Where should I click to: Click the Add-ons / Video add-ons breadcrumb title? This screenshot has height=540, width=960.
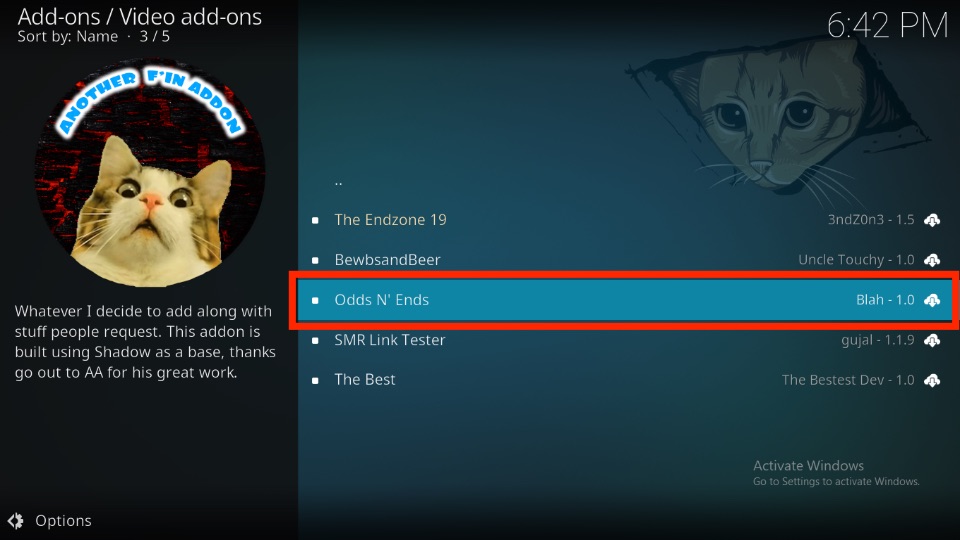pos(140,17)
